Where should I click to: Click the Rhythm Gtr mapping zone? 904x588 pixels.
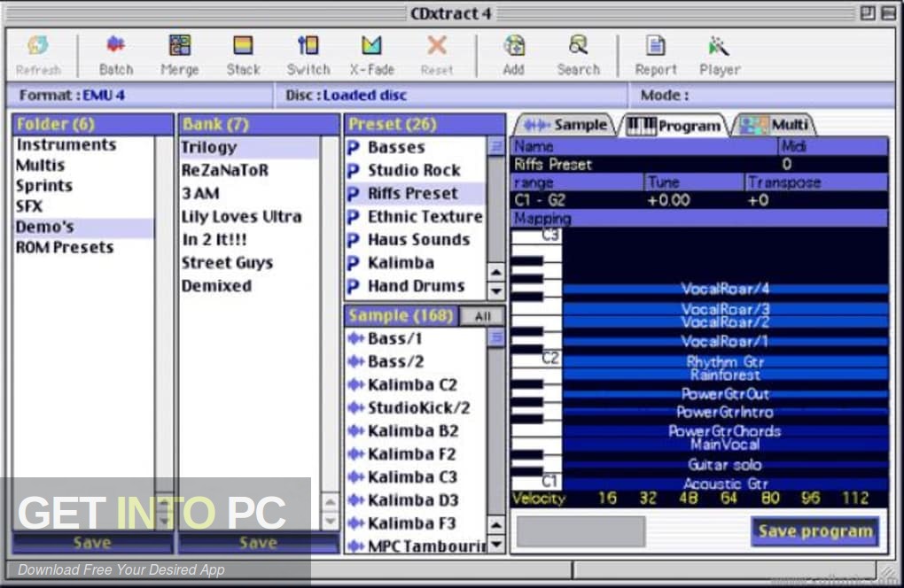point(725,361)
